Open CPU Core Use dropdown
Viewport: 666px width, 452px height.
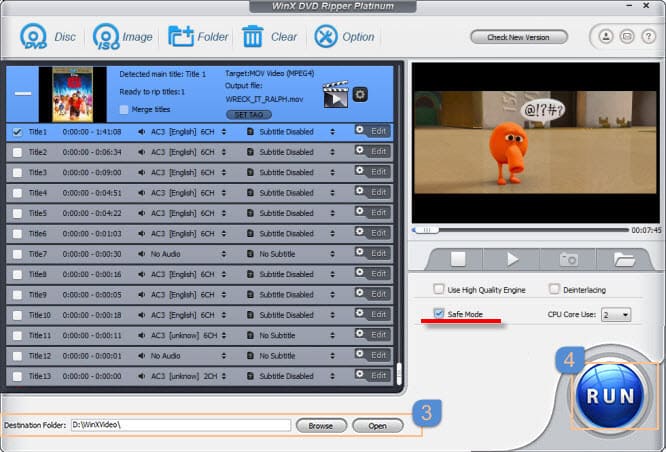(616, 315)
